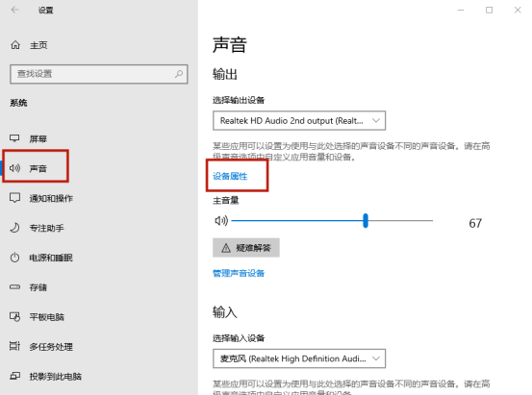Click the search magnifier icon
532x395 pixels.
click(x=179, y=74)
